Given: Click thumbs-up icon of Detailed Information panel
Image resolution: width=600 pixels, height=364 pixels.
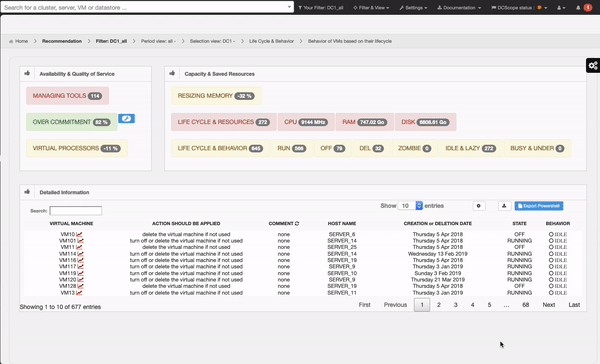Looking at the screenshot, I should [27, 192].
